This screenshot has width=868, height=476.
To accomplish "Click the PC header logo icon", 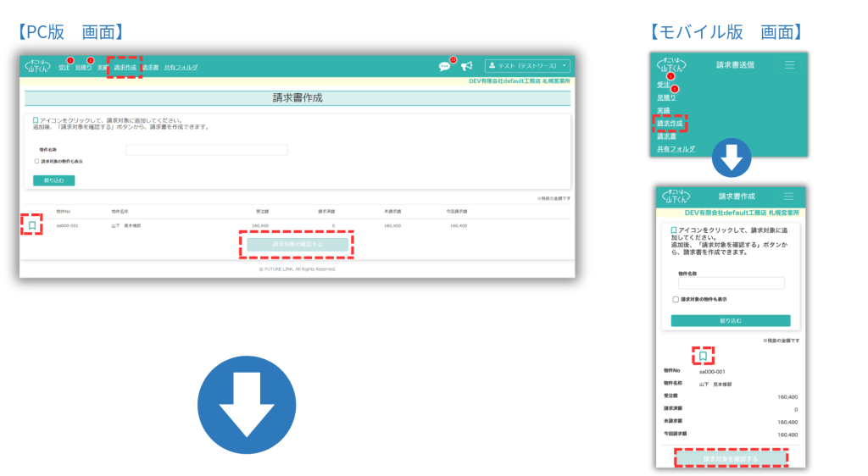I will pos(39,66).
